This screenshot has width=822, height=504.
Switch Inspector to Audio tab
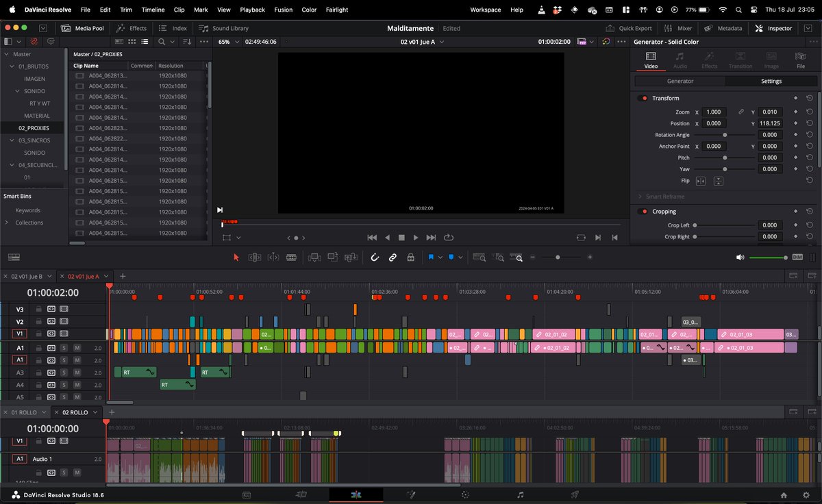coord(680,60)
